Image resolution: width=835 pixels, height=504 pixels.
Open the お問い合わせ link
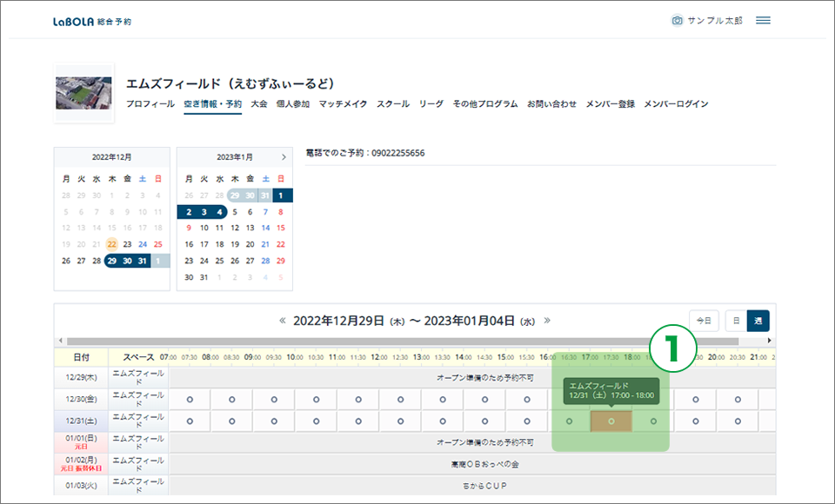(x=551, y=104)
